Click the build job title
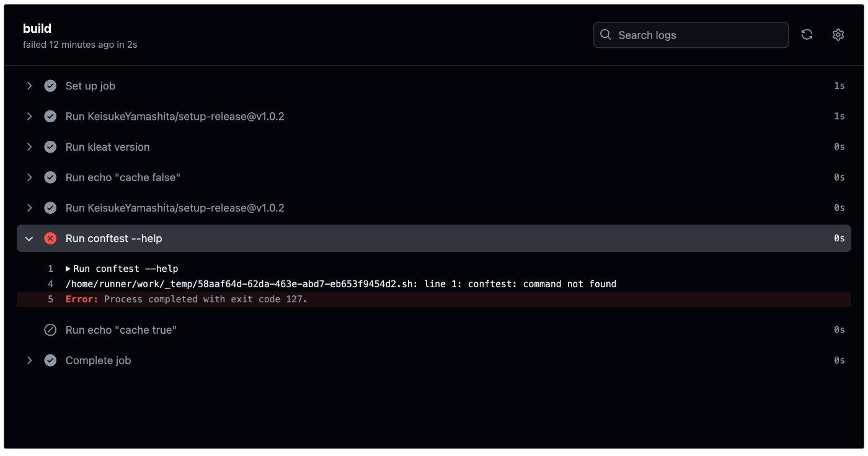The width and height of the screenshot is (868, 456). coord(37,28)
